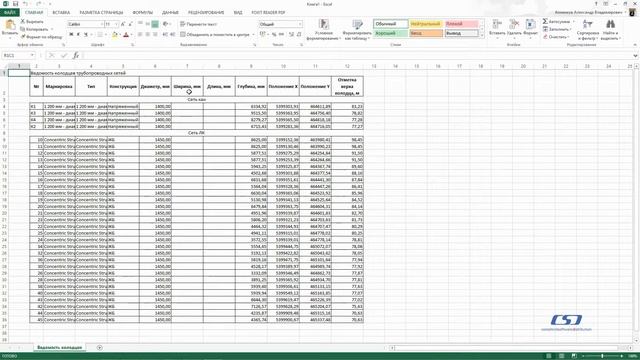The height and width of the screenshot is (360, 640).
Task: Select the Ведомость колодцев sheet tab
Action: coord(60,347)
